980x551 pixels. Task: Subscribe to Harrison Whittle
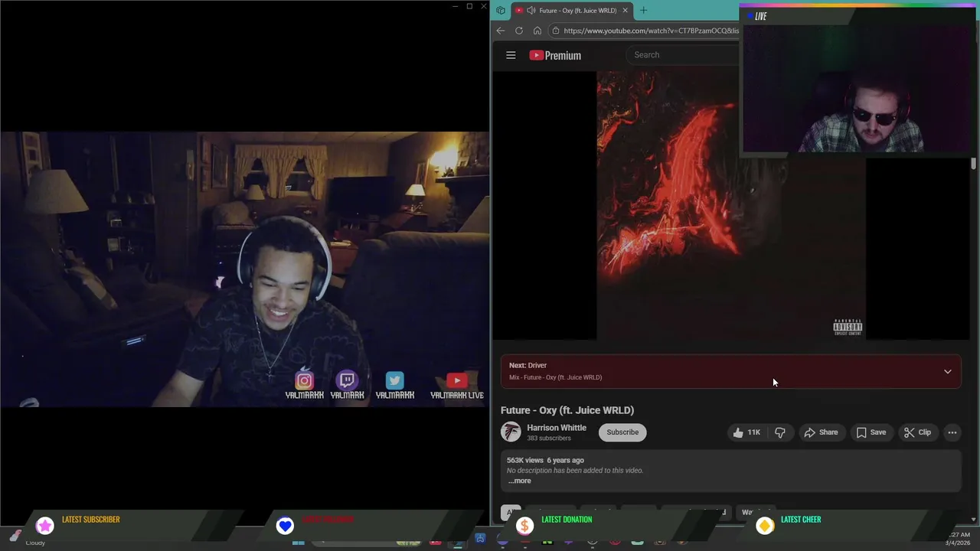coord(622,432)
